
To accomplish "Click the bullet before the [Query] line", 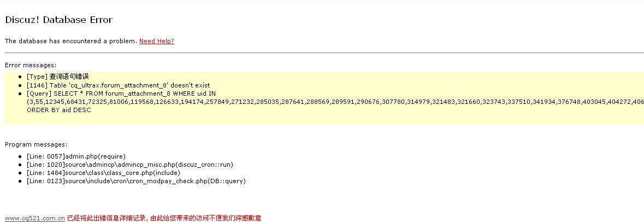I will 20,94.
